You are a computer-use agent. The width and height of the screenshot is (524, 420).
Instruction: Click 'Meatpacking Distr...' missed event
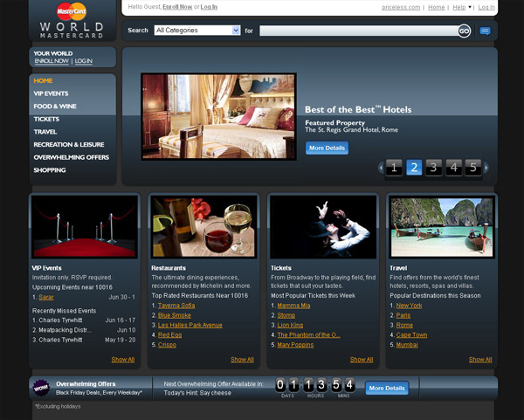(65, 330)
